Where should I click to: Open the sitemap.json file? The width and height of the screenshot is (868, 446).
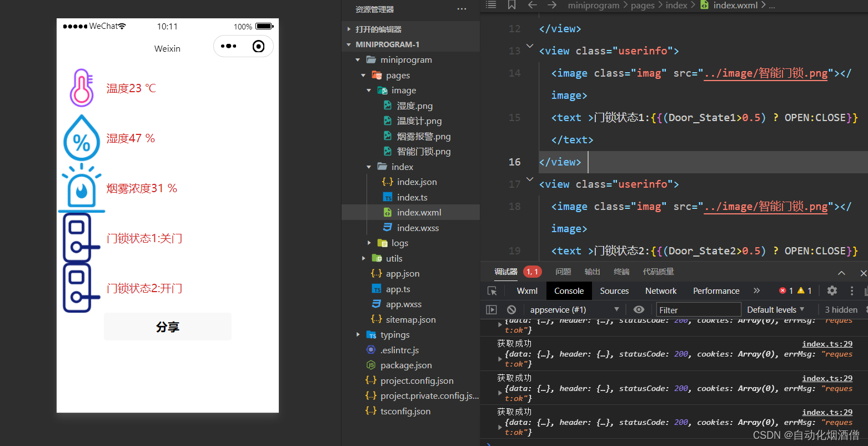410,319
